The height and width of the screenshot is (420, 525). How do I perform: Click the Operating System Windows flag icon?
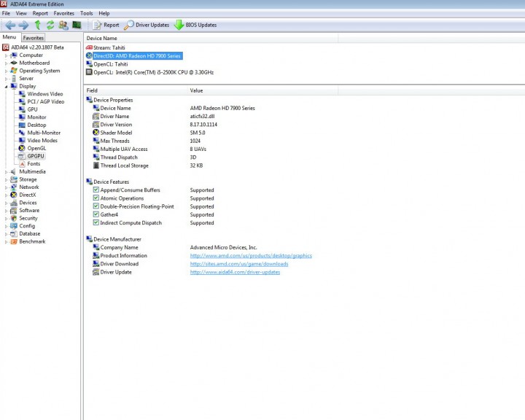[14, 70]
